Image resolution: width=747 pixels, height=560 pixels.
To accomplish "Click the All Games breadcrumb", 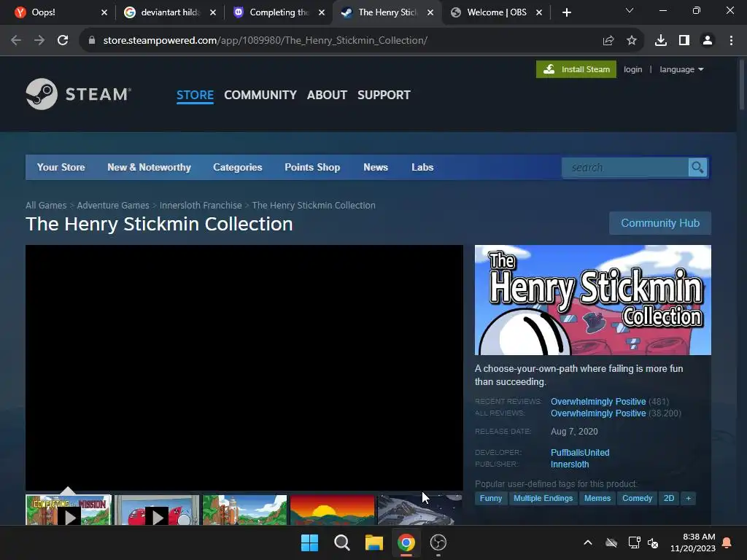I will pyautogui.click(x=46, y=205).
